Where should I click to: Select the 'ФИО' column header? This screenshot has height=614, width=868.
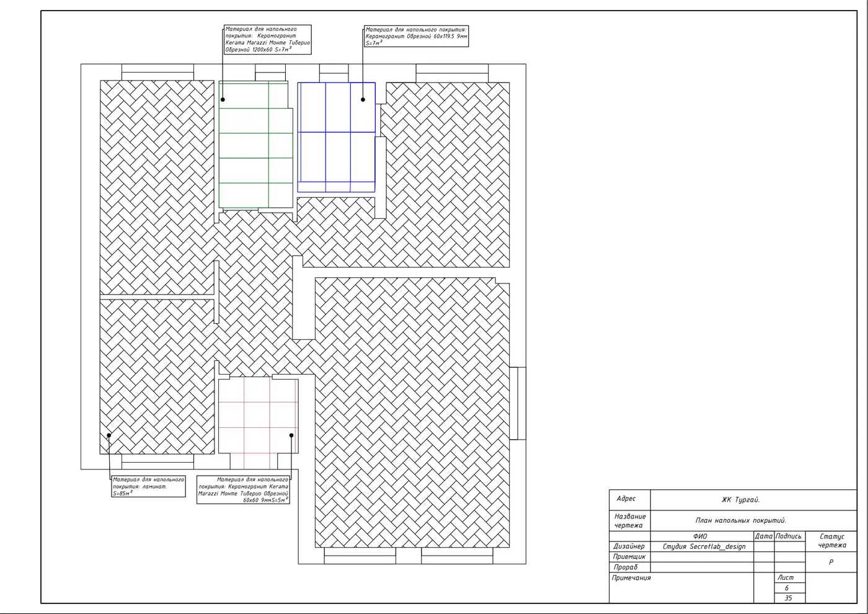click(700, 536)
